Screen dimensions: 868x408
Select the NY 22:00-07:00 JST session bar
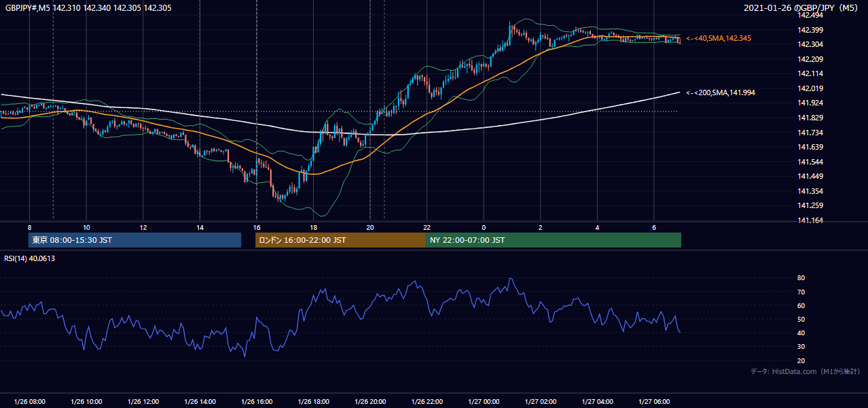pyautogui.click(x=554, y=240)
